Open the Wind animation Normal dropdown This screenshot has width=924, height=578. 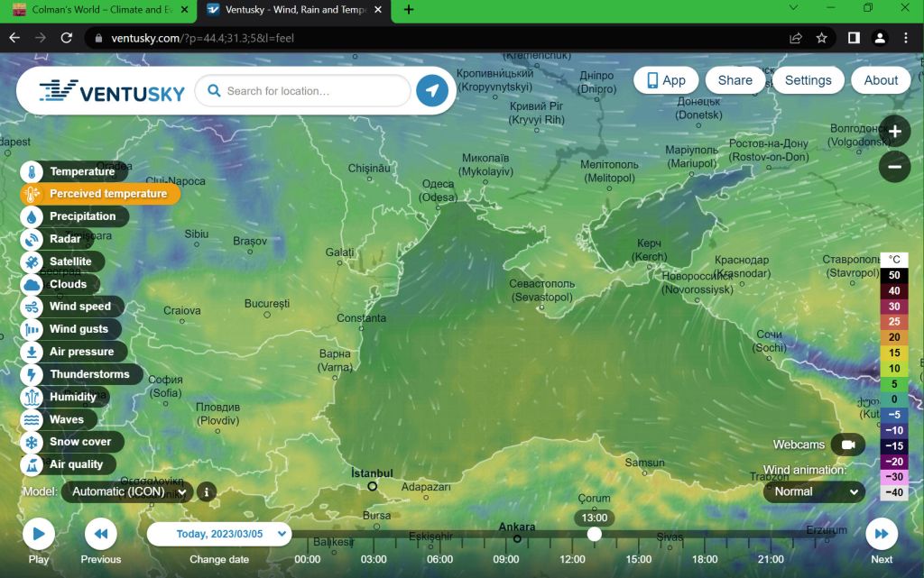pyautogui.click(x=814, y=492)
